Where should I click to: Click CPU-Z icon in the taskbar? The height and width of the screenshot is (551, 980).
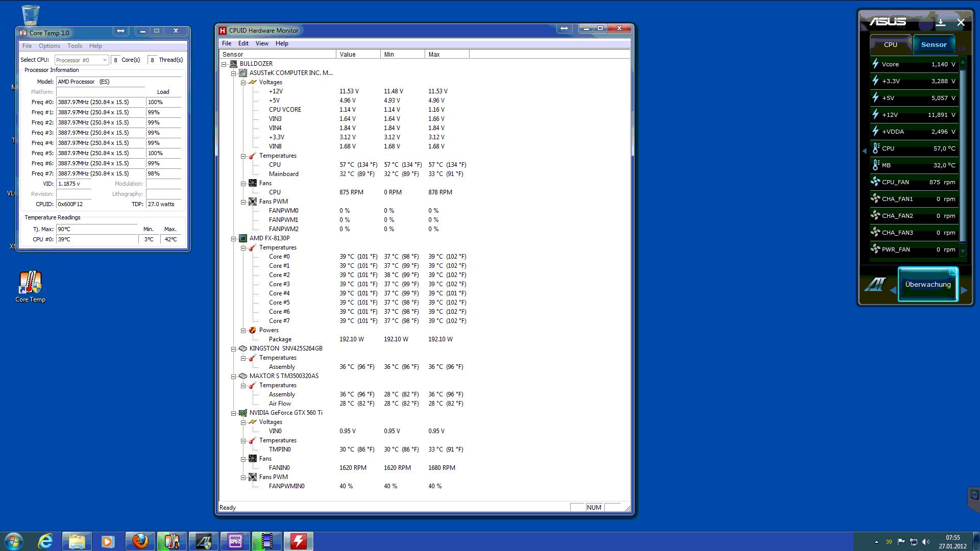[x=235, y=541]
